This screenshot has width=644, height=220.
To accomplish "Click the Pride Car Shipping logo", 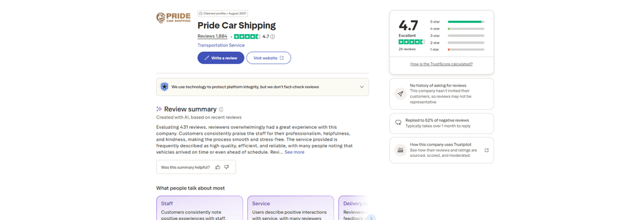I will click(x=174, y=18).
